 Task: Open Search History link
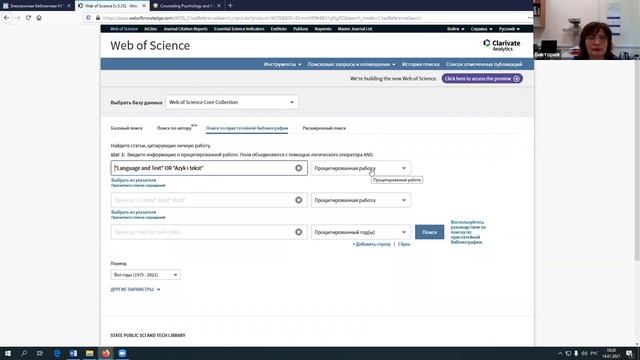[420, 64]
